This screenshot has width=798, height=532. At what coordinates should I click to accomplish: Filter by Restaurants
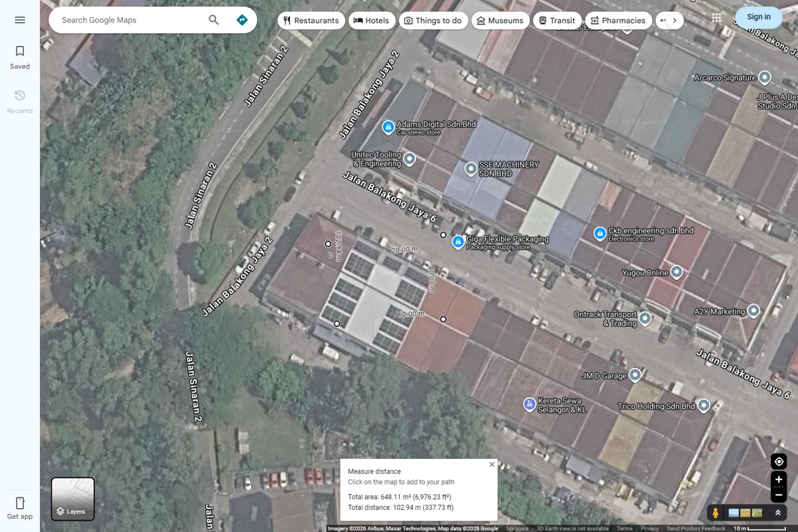tap(311, 21)
